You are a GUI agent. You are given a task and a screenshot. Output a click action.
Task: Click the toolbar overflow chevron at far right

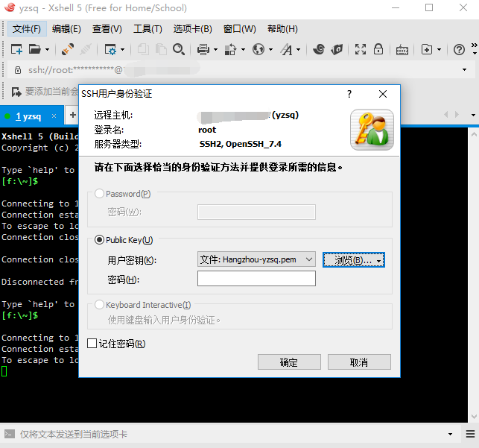click(474, 49)
